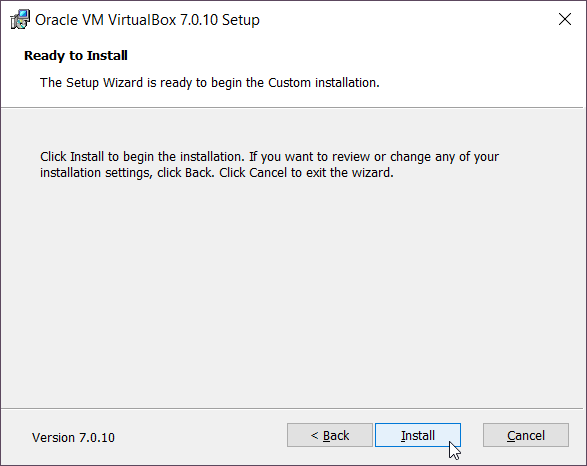Click the "7.0.10" version number in title bar
This screenshot has width=587, height=466.
pos(199,20)
